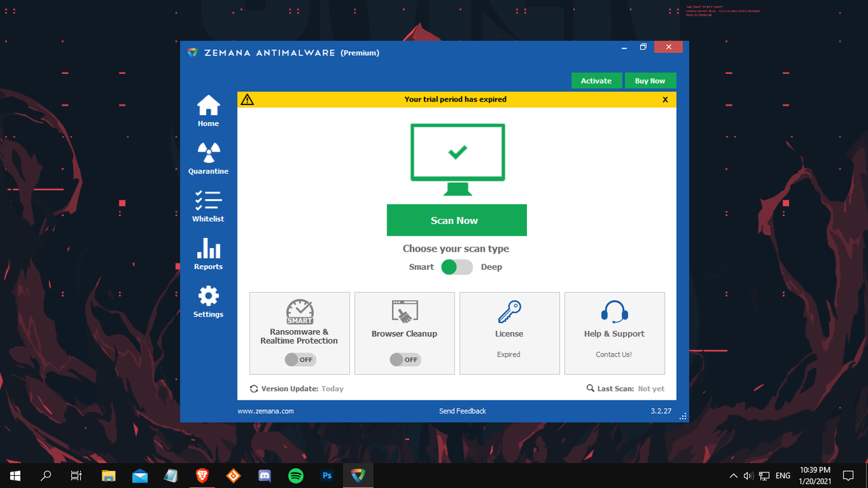This screenshot has width=868, height=488.
Task: Open the Windows Start menu
Action: click(15, 476)
